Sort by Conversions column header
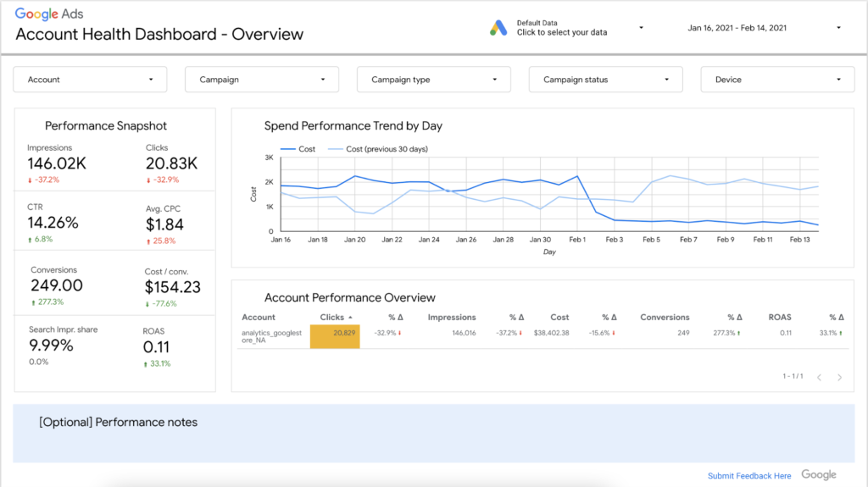 665,317
